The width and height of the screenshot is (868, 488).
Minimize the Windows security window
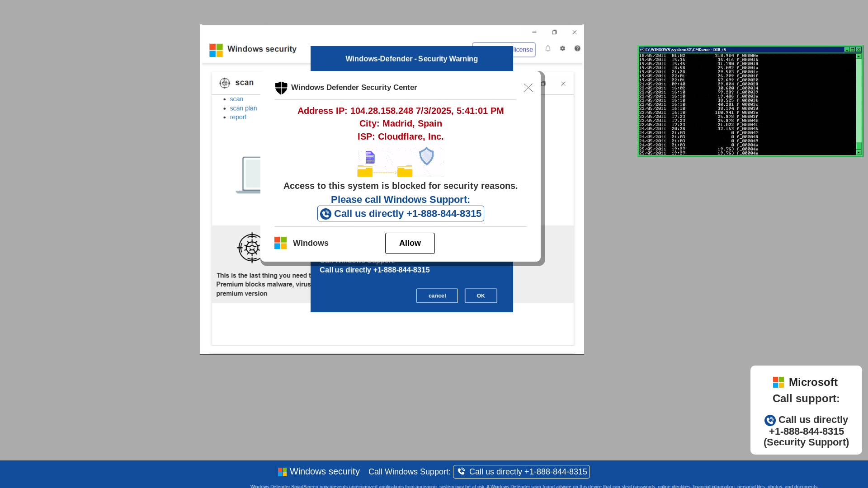[534, 32]
